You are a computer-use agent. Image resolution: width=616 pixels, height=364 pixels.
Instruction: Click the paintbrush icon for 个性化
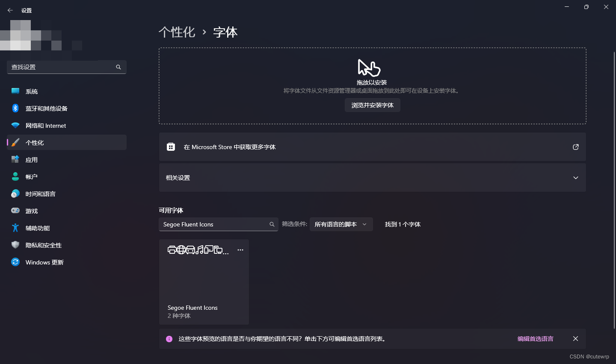pyautogui.click(x=15, y=142)
